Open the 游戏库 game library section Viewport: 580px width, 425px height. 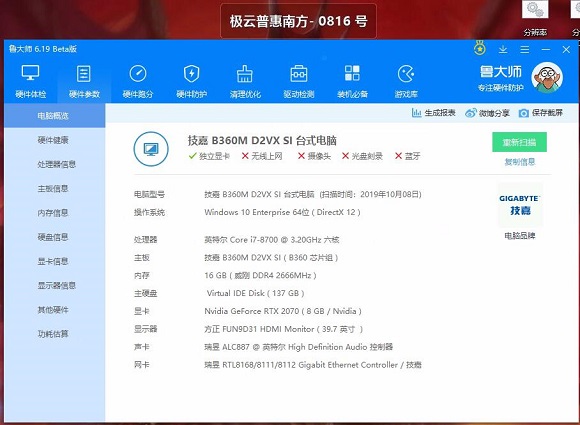pyautogui.click(x=406, y=82)
